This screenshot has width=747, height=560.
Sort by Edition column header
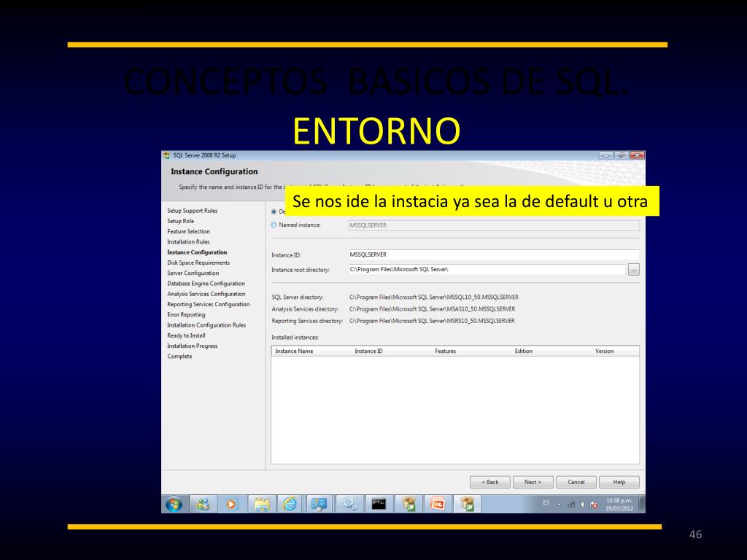(x=551, y=351)
